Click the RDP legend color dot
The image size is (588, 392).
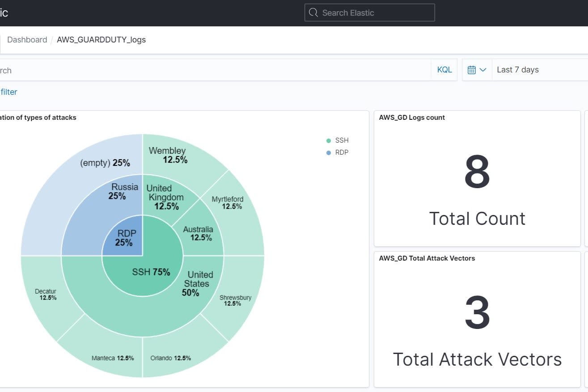[329, 152]
